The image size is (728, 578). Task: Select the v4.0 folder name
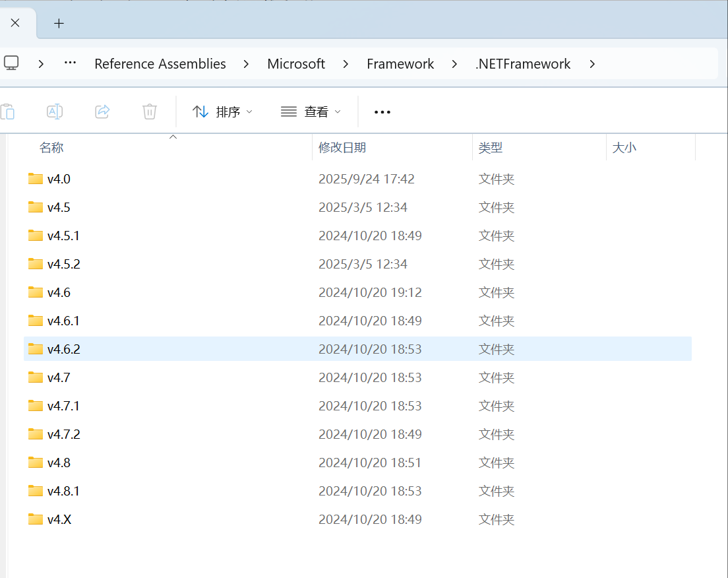tap(59, 179)
